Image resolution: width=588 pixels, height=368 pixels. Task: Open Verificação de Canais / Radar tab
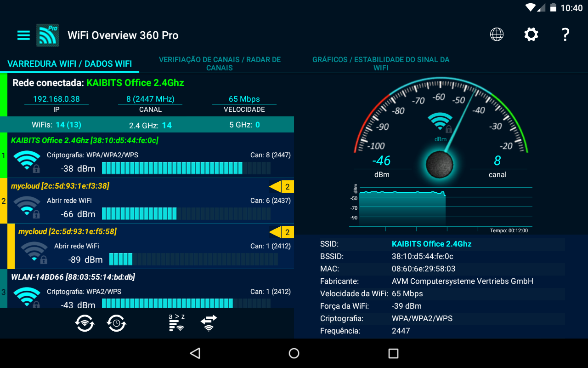tap(220, 63)
